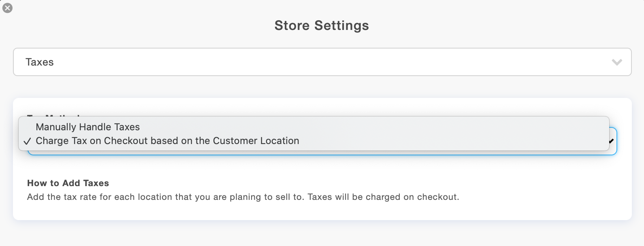This screenshot has width=644, height=246.
Task: Select Charge Tax on Checkout based on Customer Location
Action: point(167,141)
